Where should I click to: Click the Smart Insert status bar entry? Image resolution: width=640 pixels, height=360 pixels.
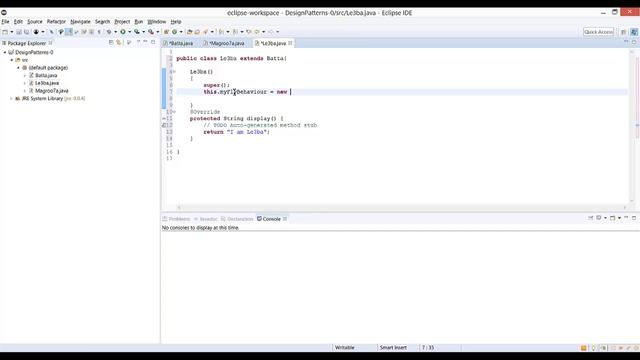[393, 348]
